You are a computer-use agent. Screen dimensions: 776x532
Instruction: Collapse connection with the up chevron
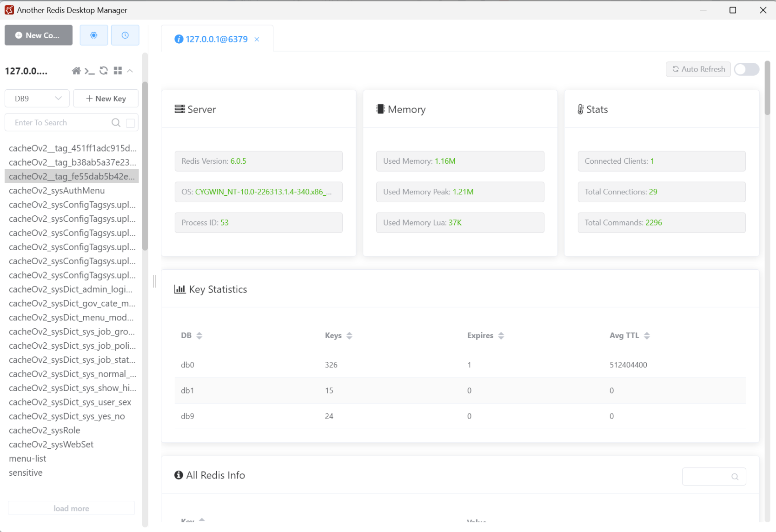(130, 71)
